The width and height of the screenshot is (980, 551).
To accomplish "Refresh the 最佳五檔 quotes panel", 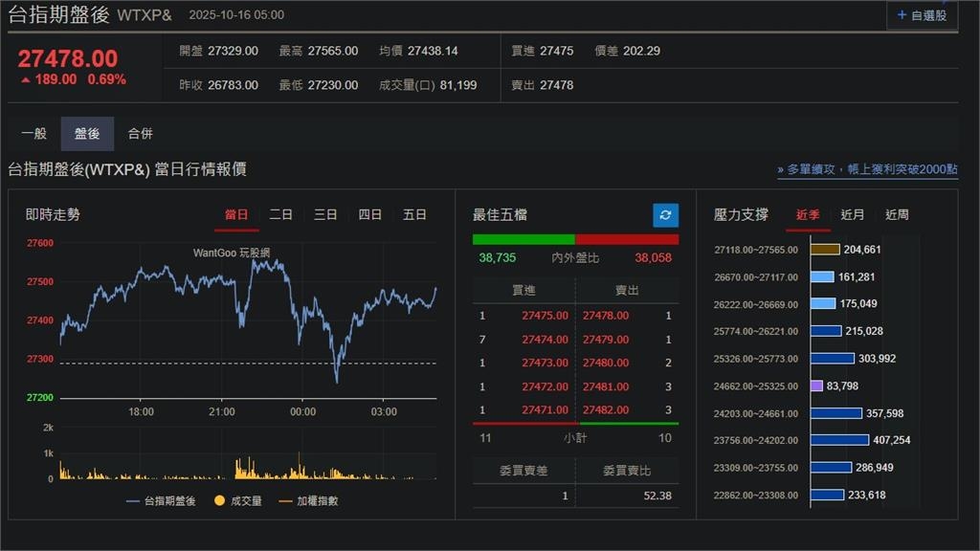I will coord(664,215).
